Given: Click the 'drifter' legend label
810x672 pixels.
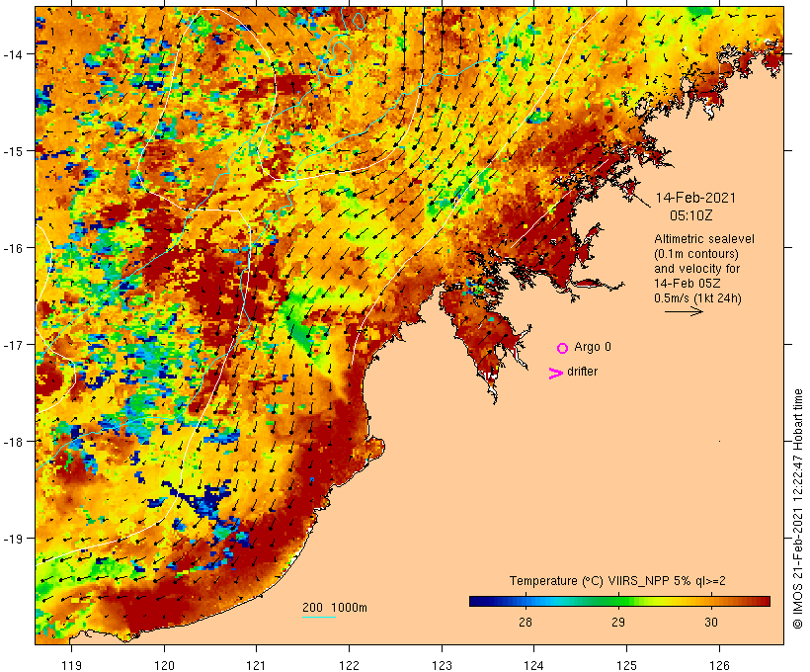Looking at the screenshot, I should (x=582, y=372).
